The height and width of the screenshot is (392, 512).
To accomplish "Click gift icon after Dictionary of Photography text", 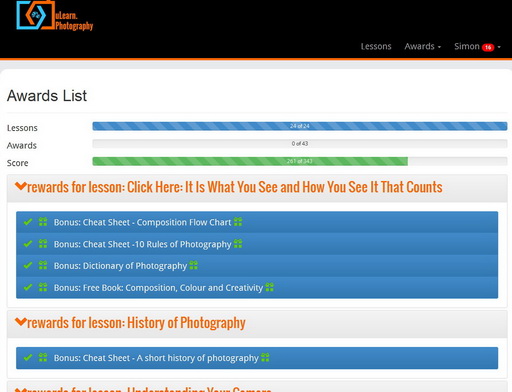I will (x=194, y=265).
